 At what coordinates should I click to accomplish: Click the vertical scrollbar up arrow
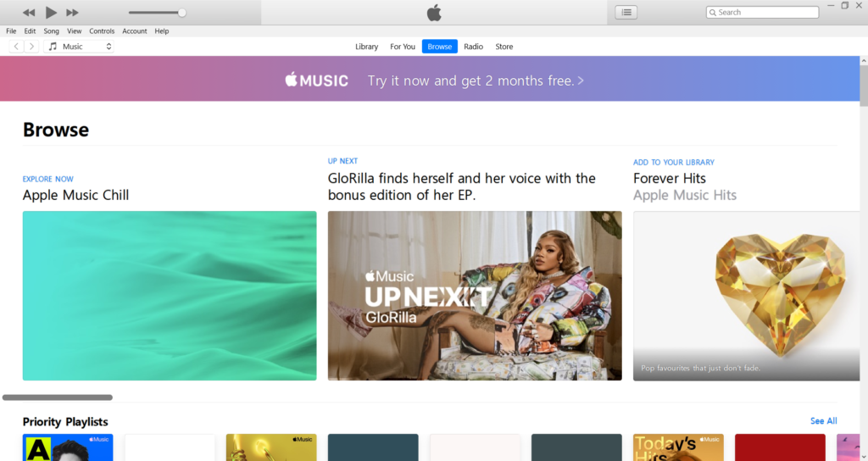[864, 60]
